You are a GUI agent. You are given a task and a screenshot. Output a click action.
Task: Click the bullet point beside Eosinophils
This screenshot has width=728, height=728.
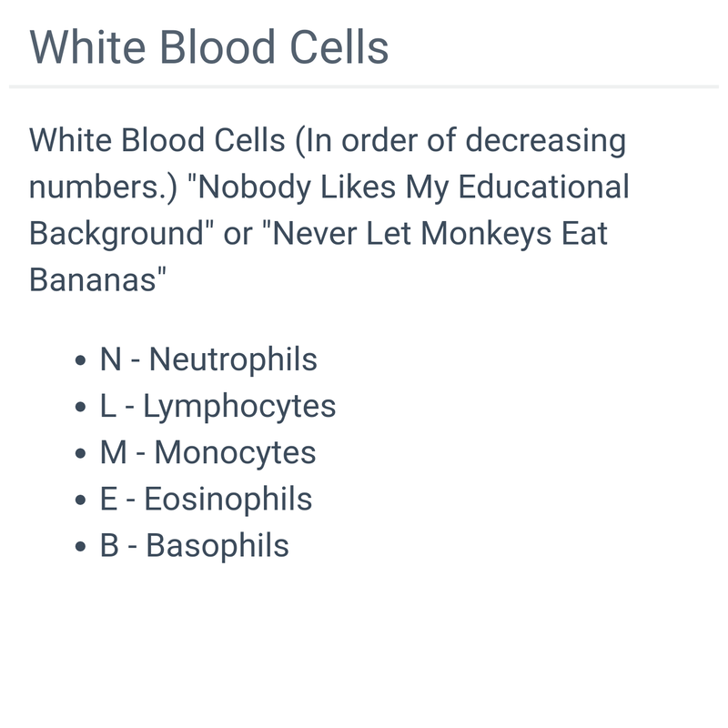point(81,500)
